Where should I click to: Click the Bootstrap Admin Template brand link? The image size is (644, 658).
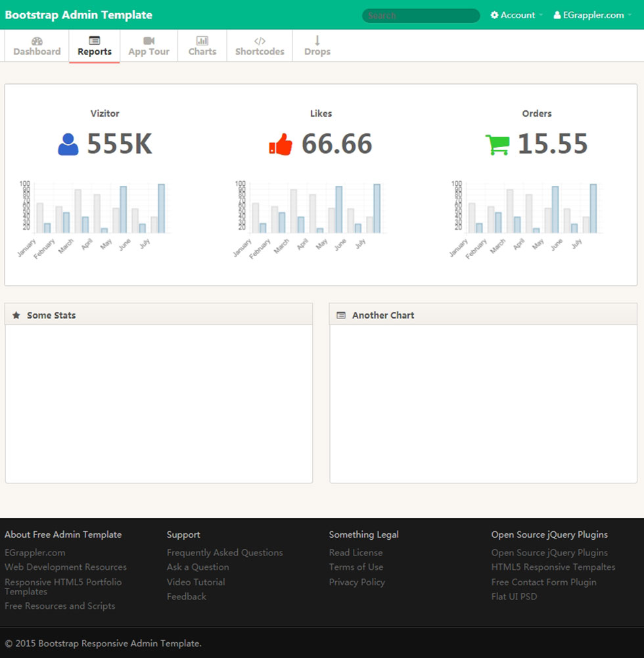click(78, 14)
